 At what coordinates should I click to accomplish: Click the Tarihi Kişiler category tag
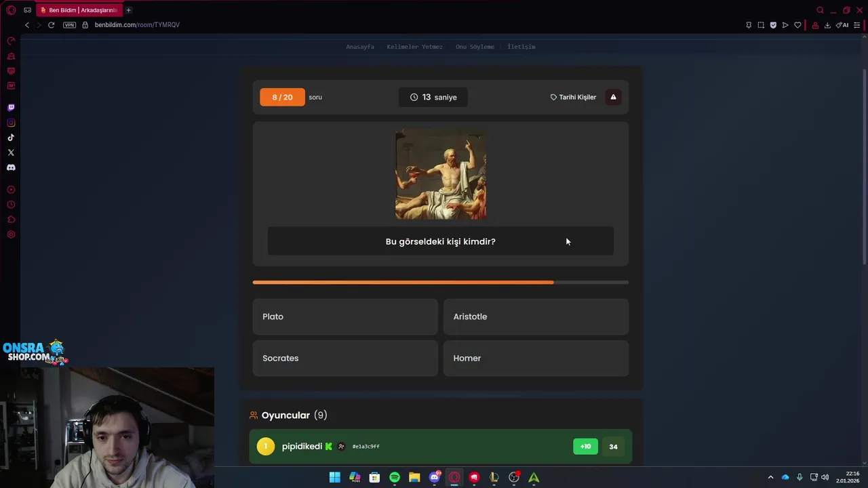coord(573,97)
